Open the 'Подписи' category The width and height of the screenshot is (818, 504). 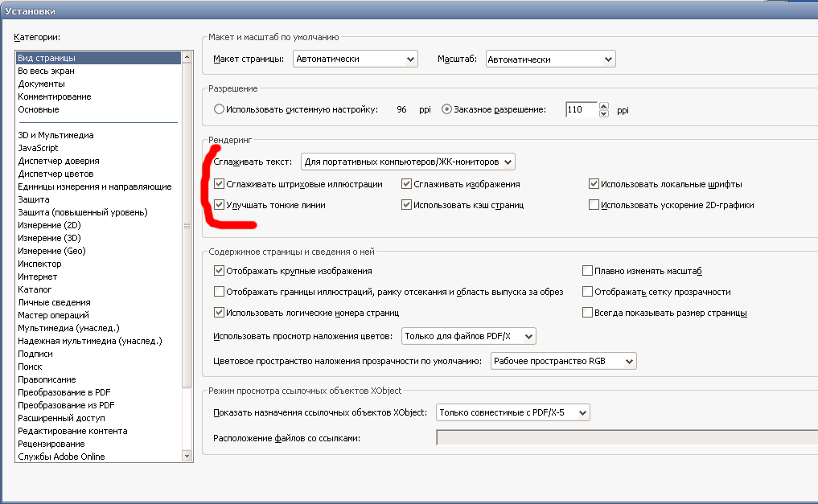[x=35, y=354]
